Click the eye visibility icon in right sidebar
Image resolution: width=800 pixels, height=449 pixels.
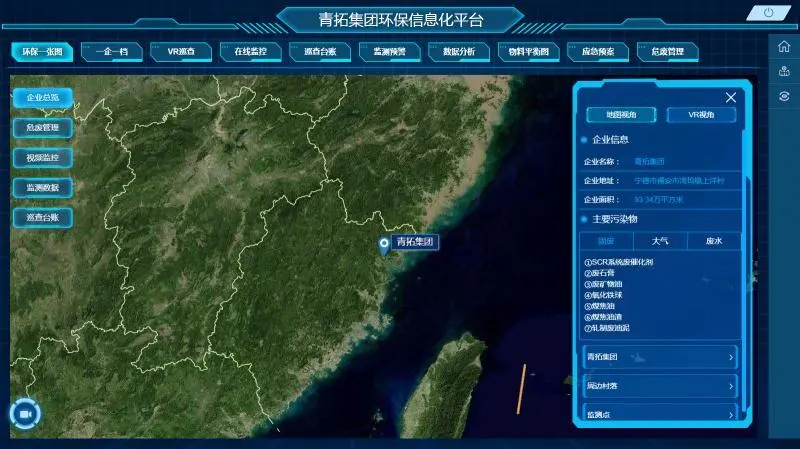(x=784, y=96)
